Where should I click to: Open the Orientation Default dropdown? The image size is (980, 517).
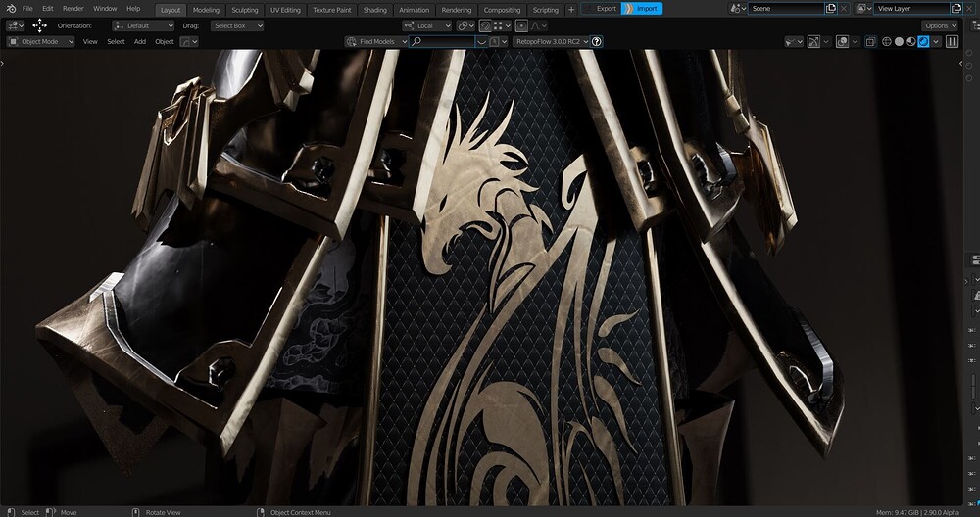click(x=143, y=25)
